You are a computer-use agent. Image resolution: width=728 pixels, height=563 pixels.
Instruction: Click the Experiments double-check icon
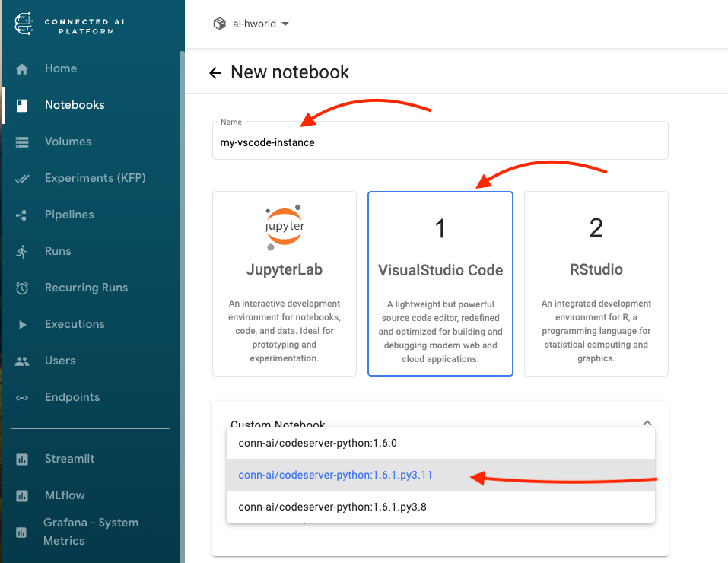22,179
